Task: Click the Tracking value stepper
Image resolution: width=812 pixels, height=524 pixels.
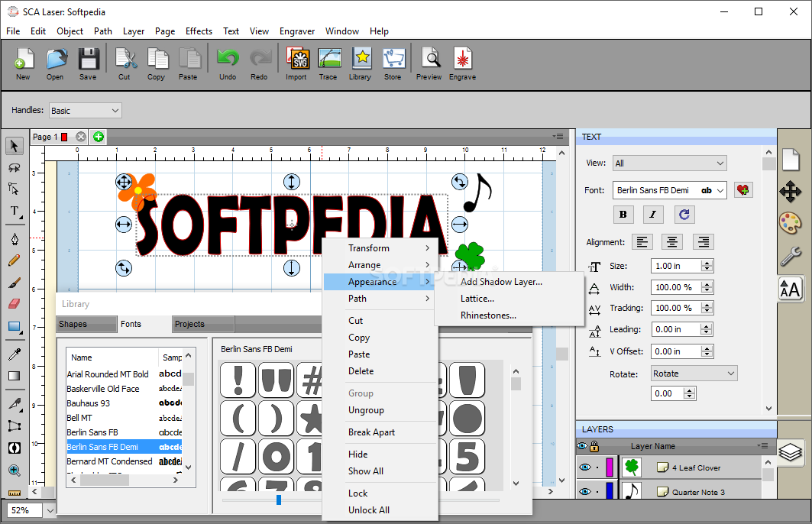Action: click(x=707, y=308)
